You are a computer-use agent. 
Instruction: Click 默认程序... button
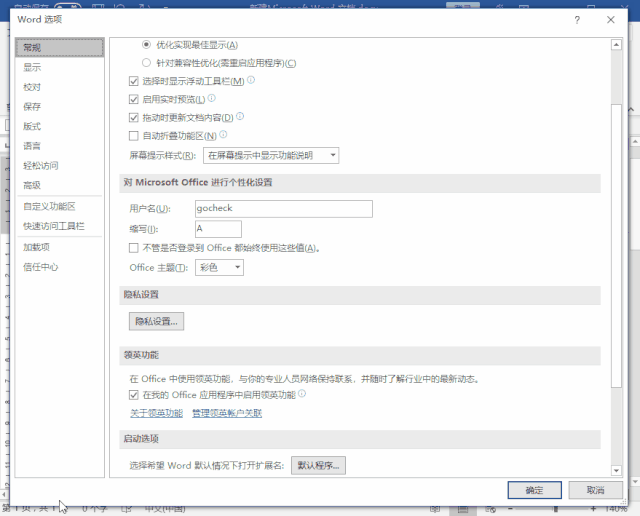318,465
